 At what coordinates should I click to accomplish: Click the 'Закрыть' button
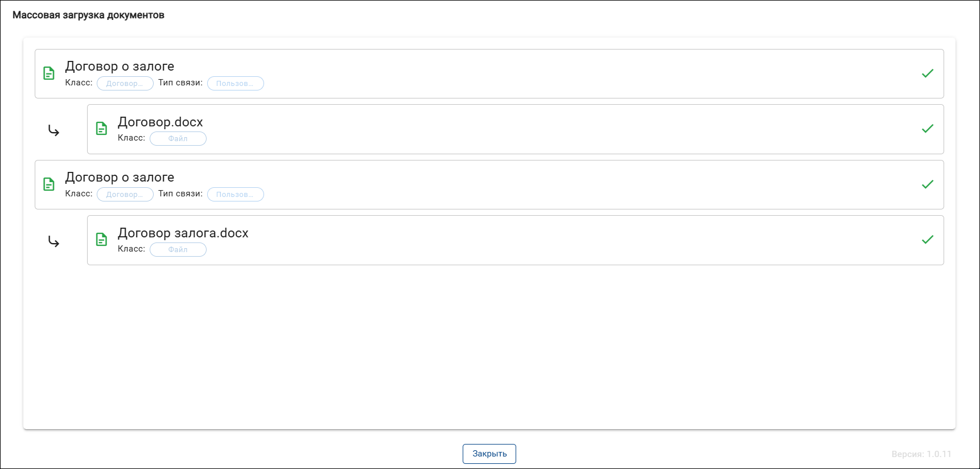click(x=489, y=454)
